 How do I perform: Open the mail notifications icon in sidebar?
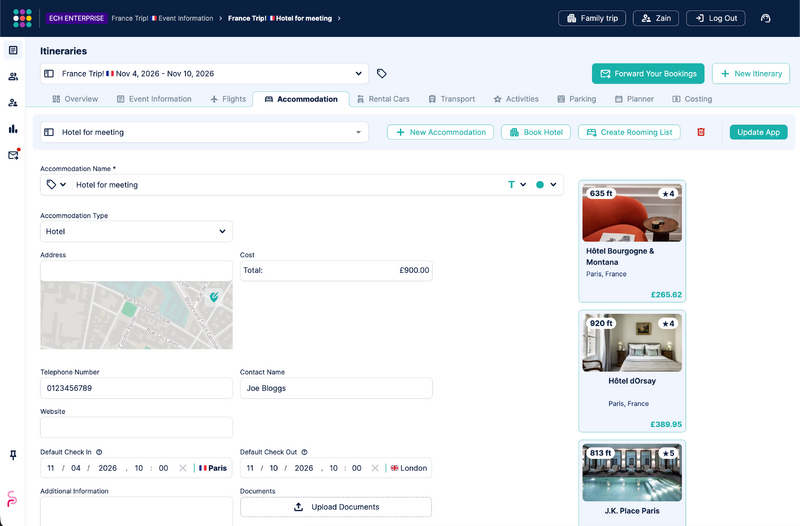click(x=13, y=155)
